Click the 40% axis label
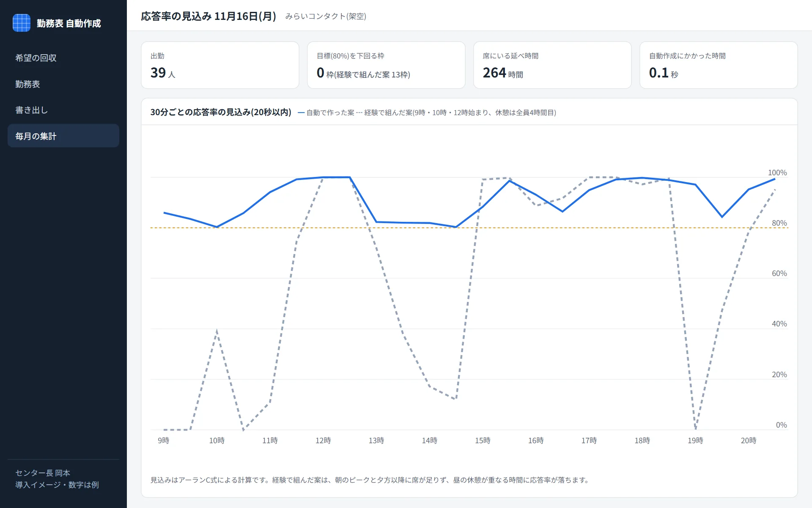Screen dimensions: 812x508 click(x=779, y=324)
